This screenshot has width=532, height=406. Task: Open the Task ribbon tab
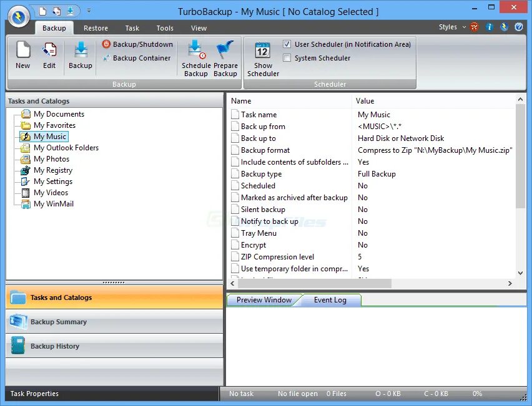click(132, 28)
